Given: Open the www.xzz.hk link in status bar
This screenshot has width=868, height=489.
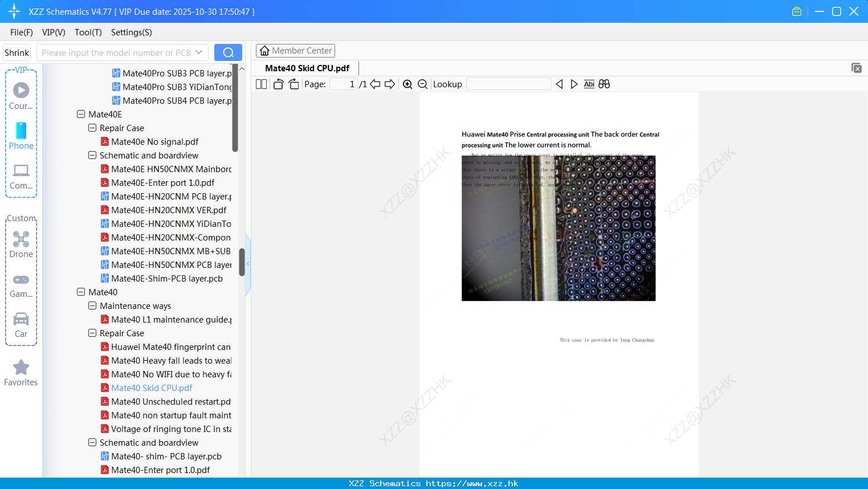Looking at the screenshot, I should coord(472,483).
